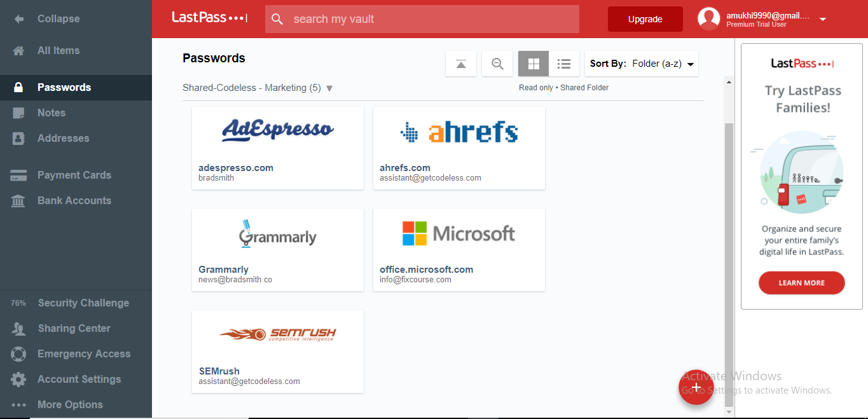
Task: Click the adespresso.com entry title
Action: point(236,168)
